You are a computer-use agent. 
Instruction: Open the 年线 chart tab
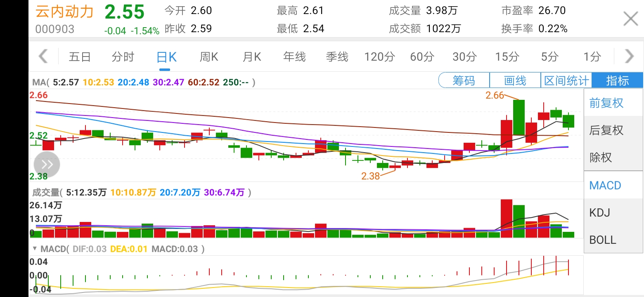(x=294, y=57)
